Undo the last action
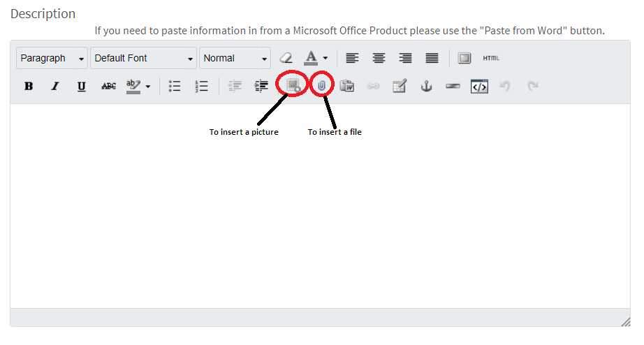The image size is (644, 345). pos(505,86)
